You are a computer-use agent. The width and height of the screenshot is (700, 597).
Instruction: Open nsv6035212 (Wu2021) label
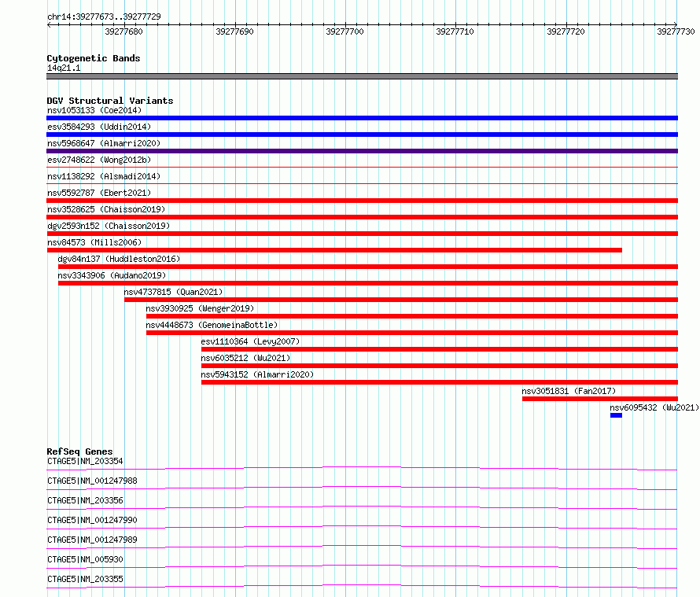point(245,358)
